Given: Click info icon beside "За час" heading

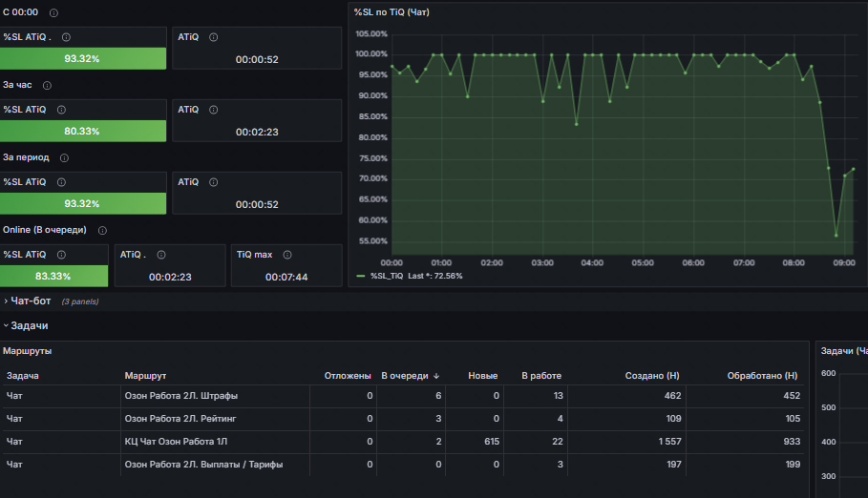Looking at the screenshot, I should [48, 86].
